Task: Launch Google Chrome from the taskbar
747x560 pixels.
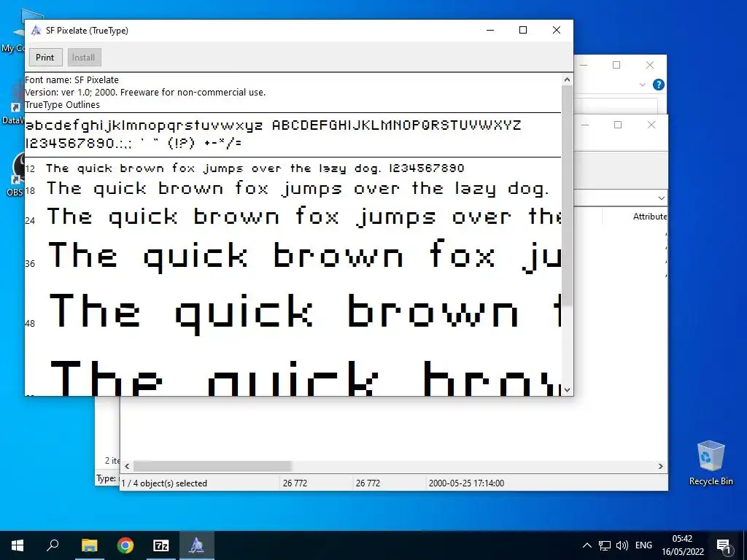Action: (x=125, y=545)
